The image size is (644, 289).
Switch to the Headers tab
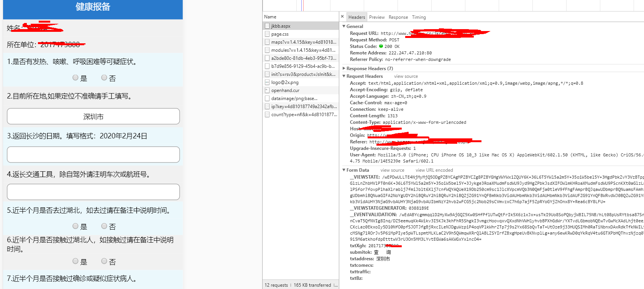(x=356, y=17)
